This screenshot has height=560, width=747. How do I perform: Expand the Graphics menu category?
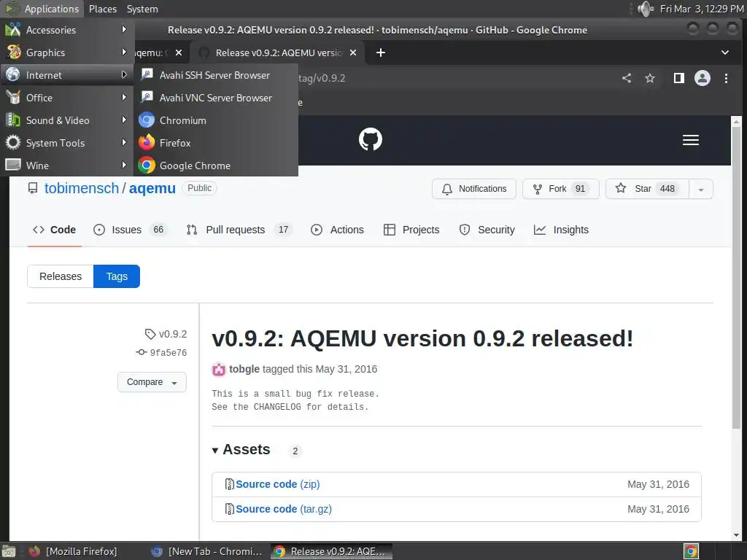(x=66, y=52)
